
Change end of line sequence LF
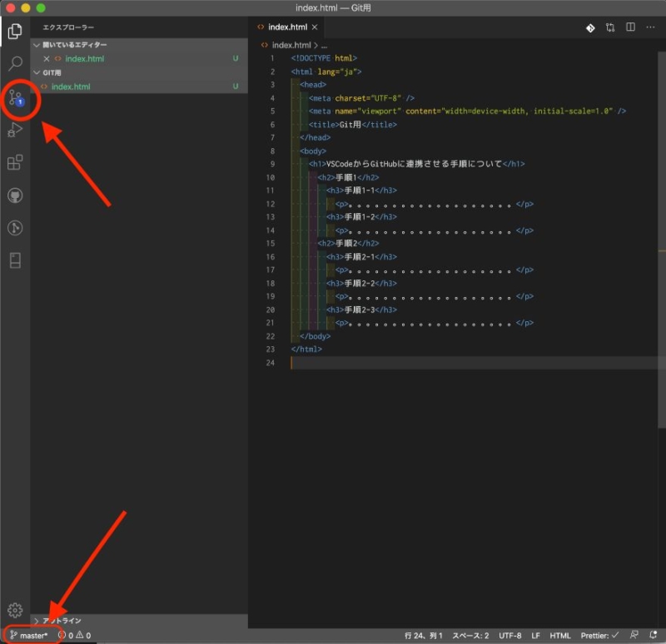coord(535,636)
